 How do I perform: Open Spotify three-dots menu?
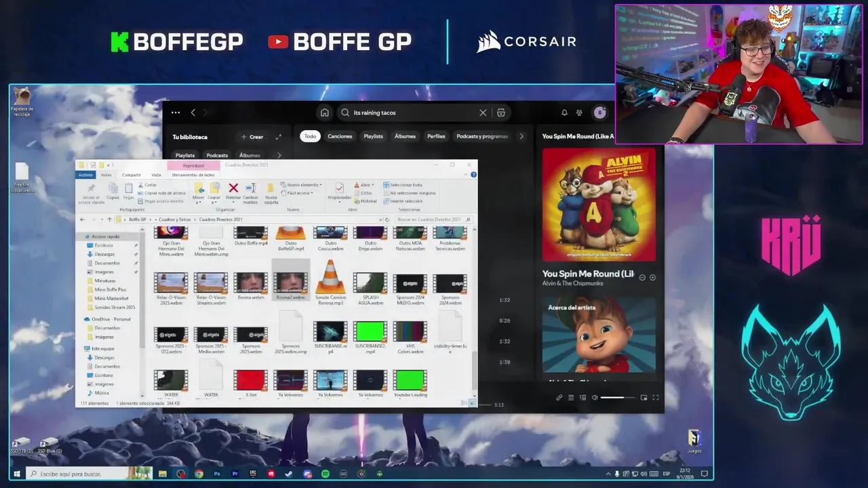[176, 113]
